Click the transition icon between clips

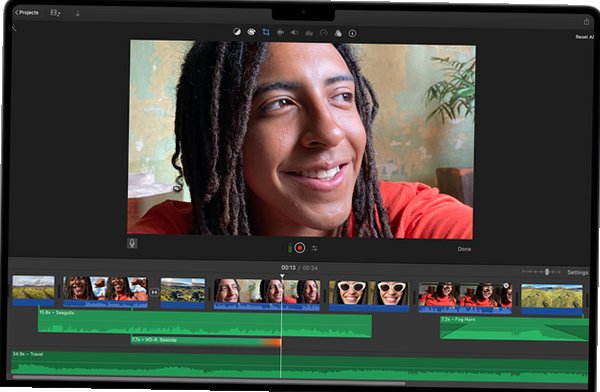pos(154,292)
